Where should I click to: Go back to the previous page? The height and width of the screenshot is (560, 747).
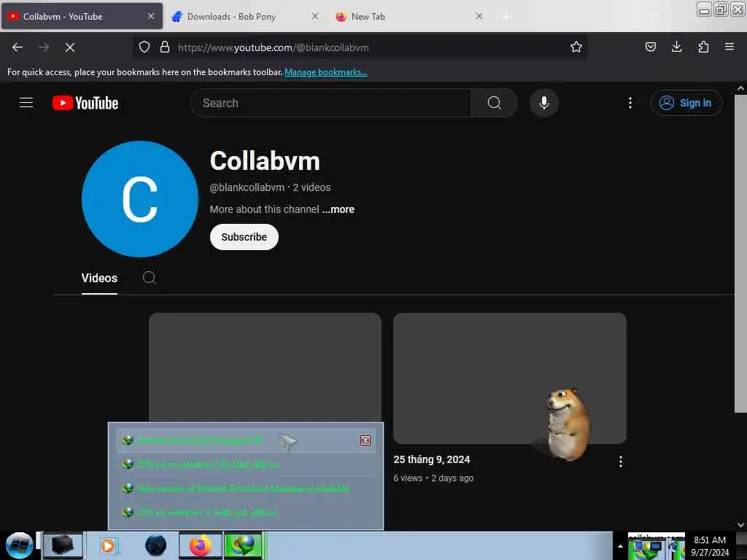coord(18,47)
